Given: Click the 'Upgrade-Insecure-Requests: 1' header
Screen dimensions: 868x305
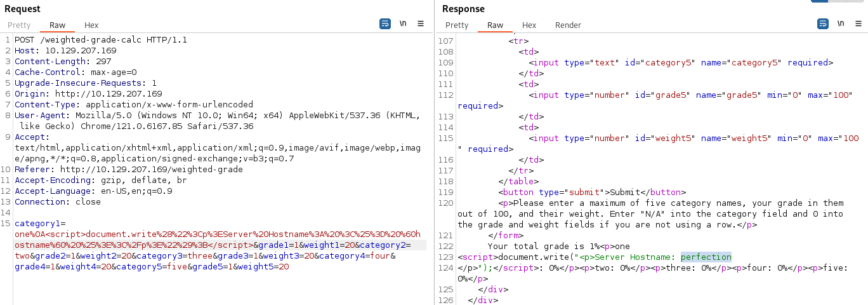Looking at the screenshot, I should [86, 83].
